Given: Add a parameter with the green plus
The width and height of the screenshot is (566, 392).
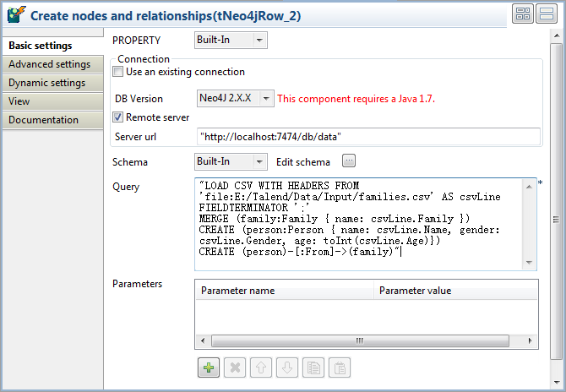Looking at the screenshot, I should click(209, 367).
